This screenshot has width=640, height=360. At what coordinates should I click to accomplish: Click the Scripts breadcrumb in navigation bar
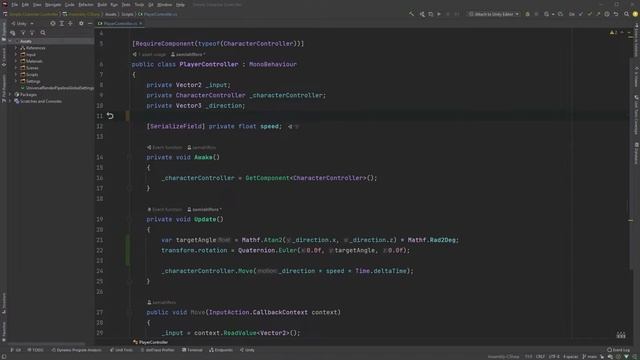(127, 14)
